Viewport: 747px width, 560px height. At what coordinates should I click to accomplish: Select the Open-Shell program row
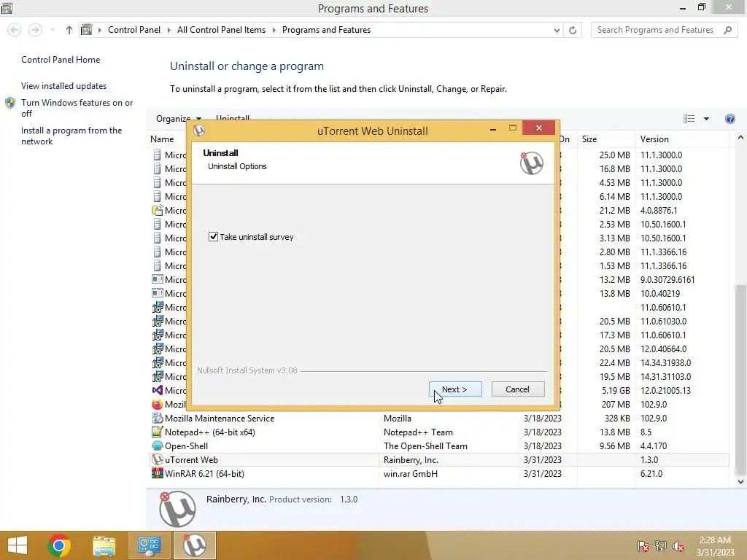pos(438,446)
